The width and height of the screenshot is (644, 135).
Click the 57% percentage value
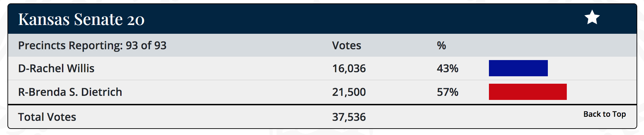[x=447, y=92]
